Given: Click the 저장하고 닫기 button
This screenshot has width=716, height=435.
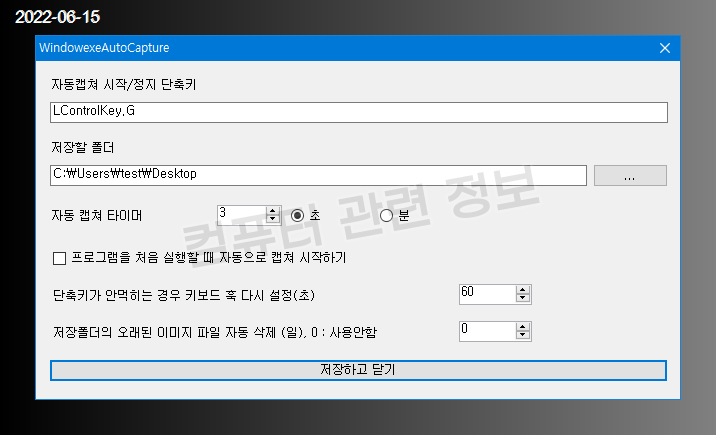Looking at the screenshot, I should click(x=358, y=370).
